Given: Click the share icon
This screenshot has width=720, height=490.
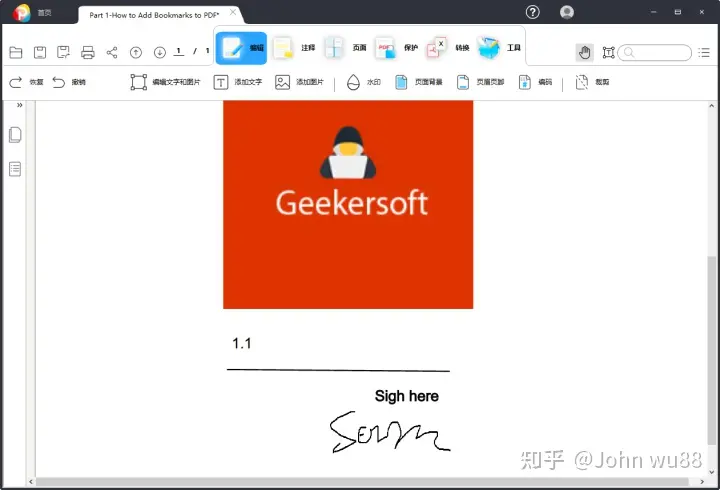Looking at the screenshot, I should point(112,52).
